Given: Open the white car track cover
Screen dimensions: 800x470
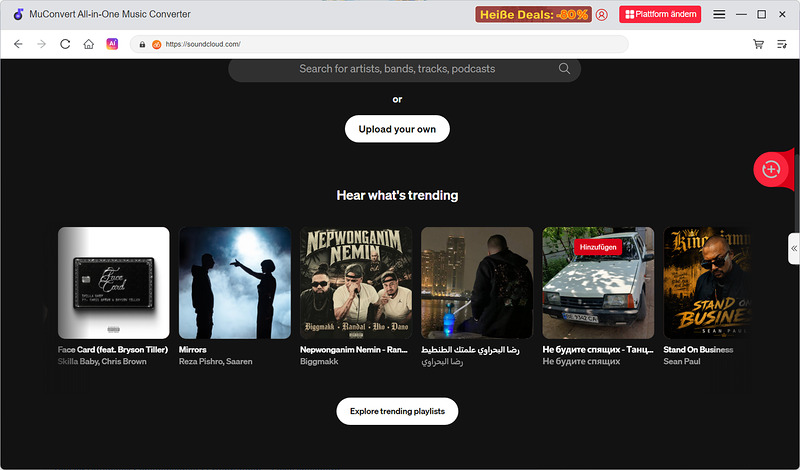Looking at the screenshot, I should (x=598, y=283).
